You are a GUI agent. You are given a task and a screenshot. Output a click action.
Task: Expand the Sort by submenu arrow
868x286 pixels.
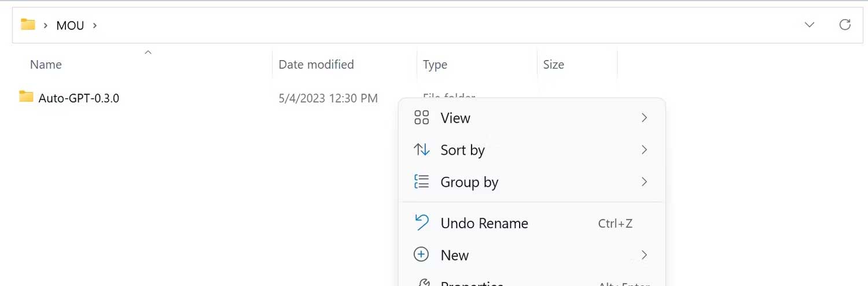(644, 150)
